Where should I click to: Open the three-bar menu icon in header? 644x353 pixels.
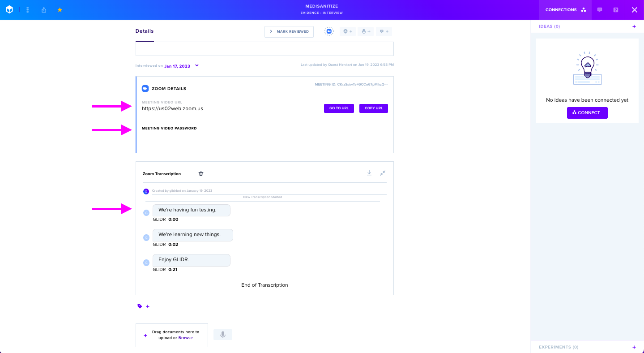[x=28, y=9]
